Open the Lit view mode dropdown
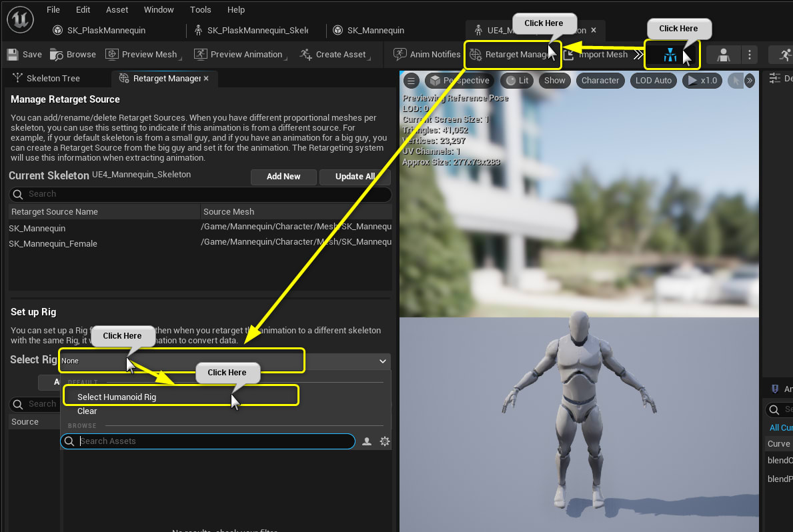Viewport: 793px width, 532px height. [517, 81]
